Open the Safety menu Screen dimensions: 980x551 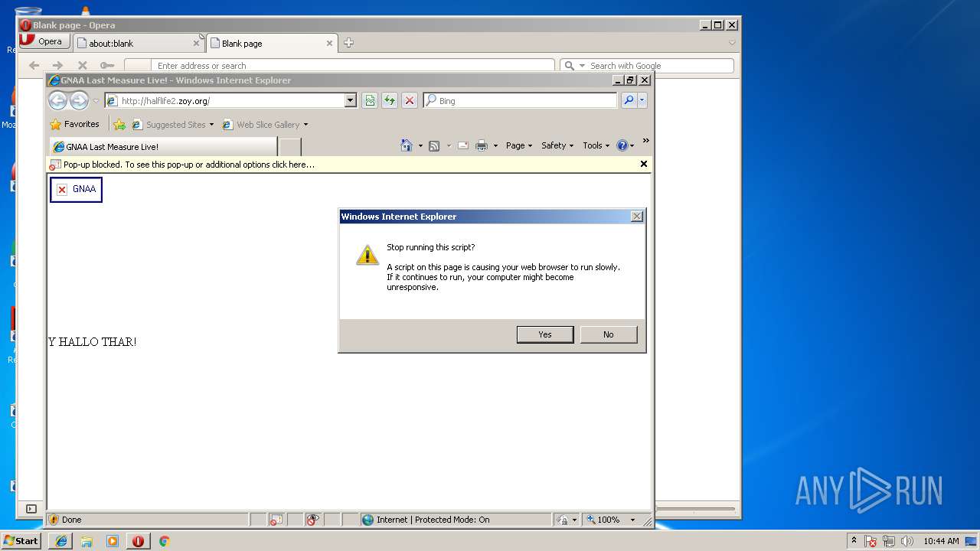click(557, 145)
